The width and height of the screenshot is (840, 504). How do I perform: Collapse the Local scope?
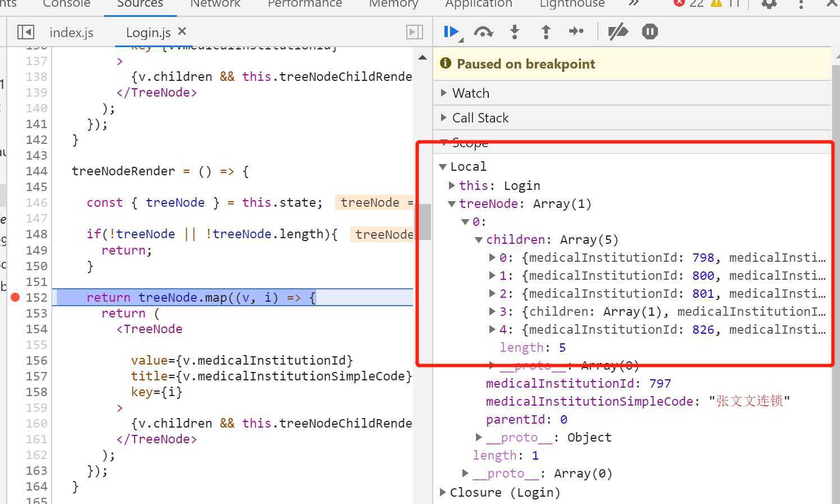[443, 167]
